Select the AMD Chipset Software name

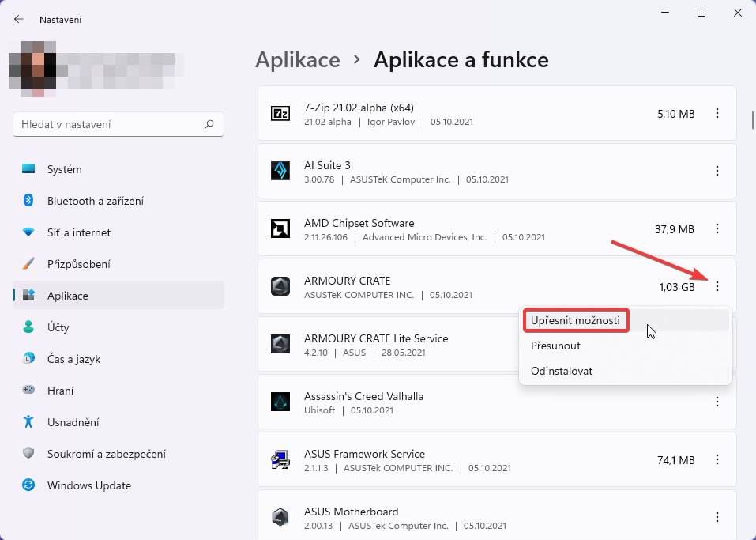click(359, 223)
